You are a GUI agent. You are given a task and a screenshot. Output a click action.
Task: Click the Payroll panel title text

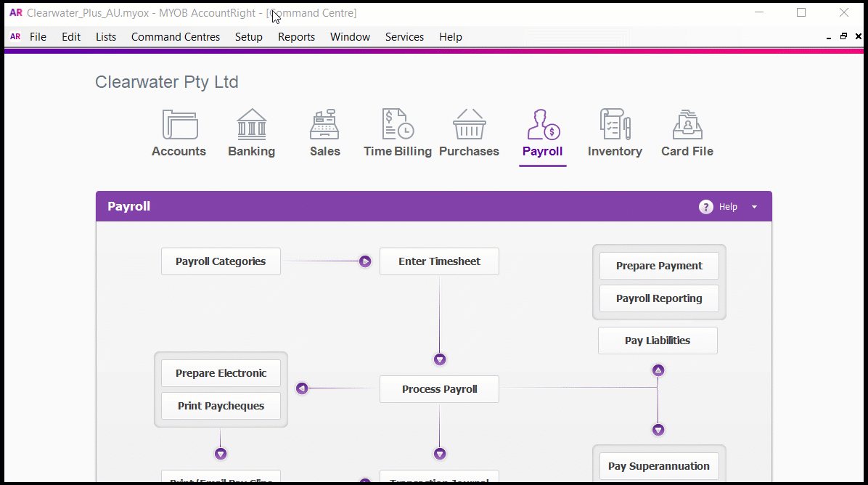pos(129,206)
